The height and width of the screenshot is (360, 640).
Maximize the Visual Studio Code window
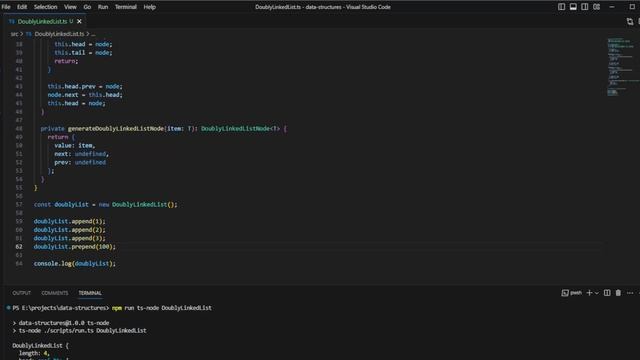[632, 7]
